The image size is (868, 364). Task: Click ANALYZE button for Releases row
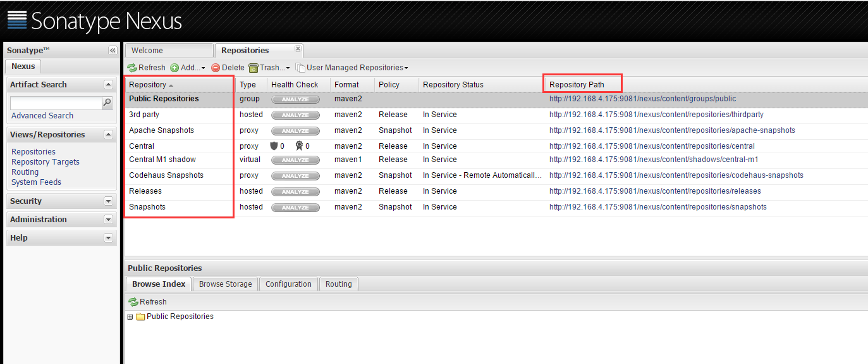[295, 192]
